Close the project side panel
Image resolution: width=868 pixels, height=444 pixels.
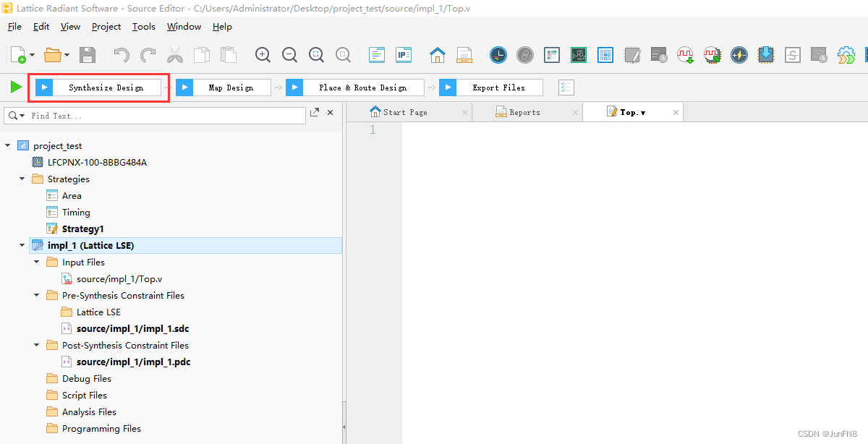coord(331,113)
